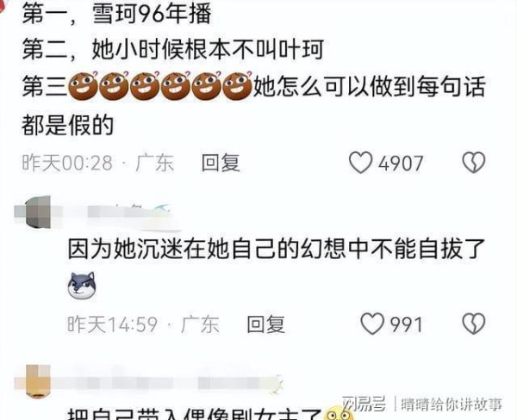The image size is (517, 420).
Task: Select comment line '第一，雪珂96年播'
Action: [116, 15]
